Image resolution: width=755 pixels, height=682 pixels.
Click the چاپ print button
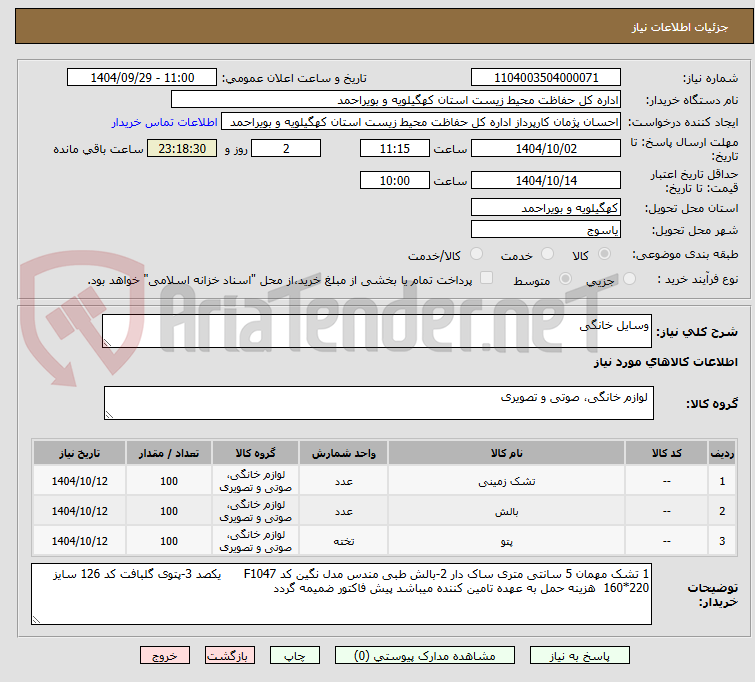click(x=295, y=656)
